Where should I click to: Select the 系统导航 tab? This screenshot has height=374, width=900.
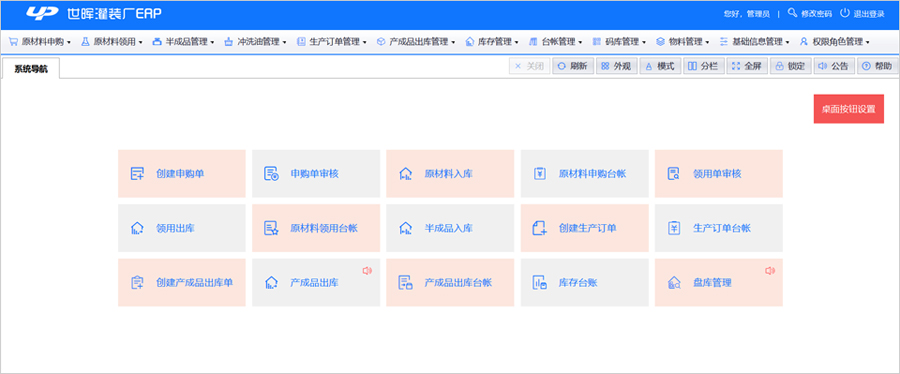[31, 69]
